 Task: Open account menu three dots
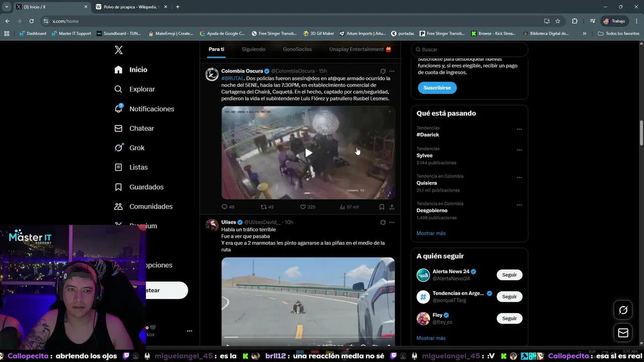click(189, 331)
